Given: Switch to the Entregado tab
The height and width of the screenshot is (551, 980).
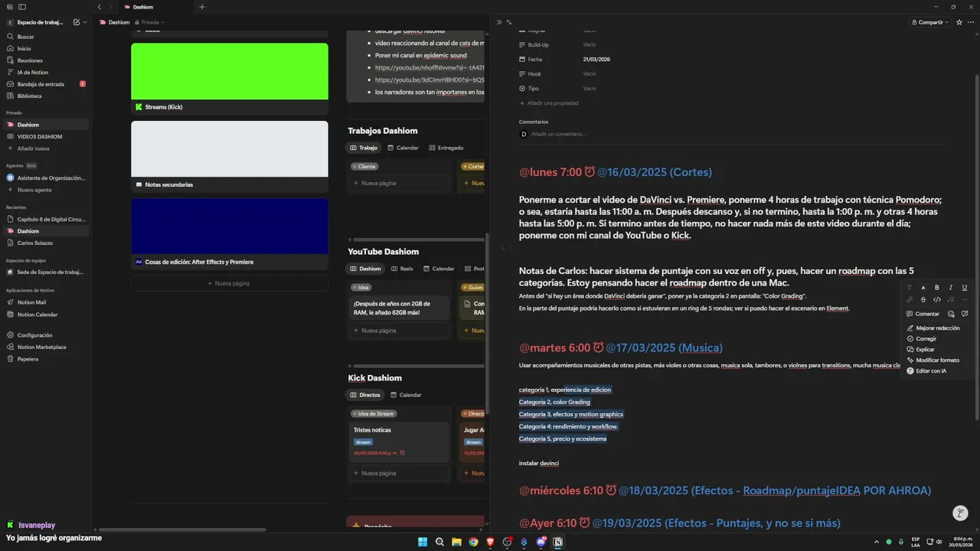Looking at the screenshot, I should [x=446, y=148].
